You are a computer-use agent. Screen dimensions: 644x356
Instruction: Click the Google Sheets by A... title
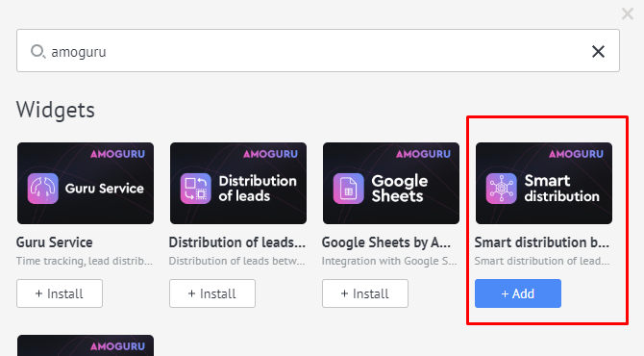coord(386,242)
